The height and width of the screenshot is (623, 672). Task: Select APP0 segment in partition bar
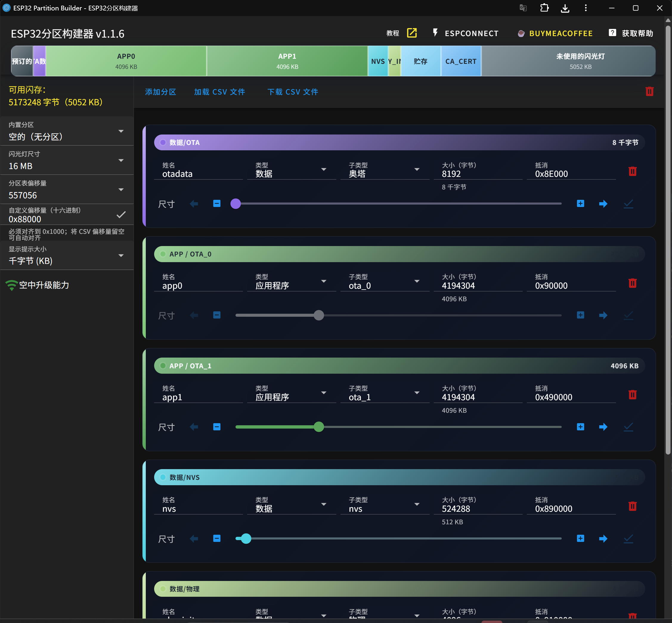click(126, 61)
